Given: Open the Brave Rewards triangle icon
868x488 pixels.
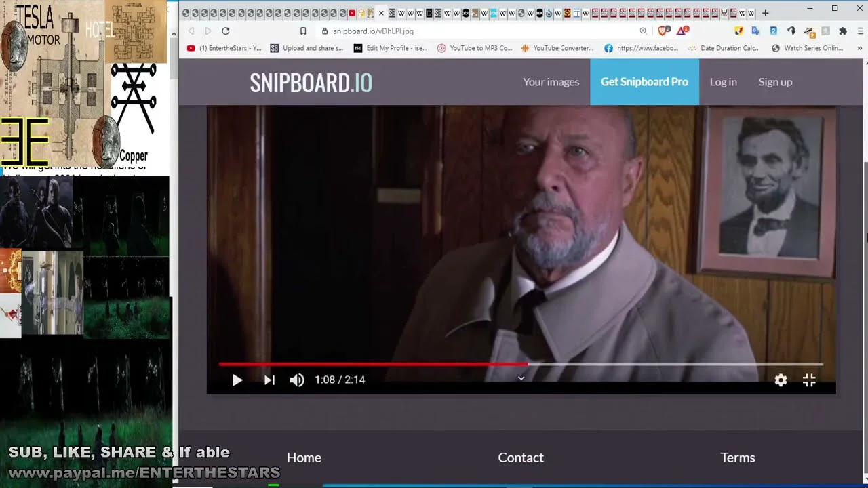Looking at the screenshot, I should (682, 30).
